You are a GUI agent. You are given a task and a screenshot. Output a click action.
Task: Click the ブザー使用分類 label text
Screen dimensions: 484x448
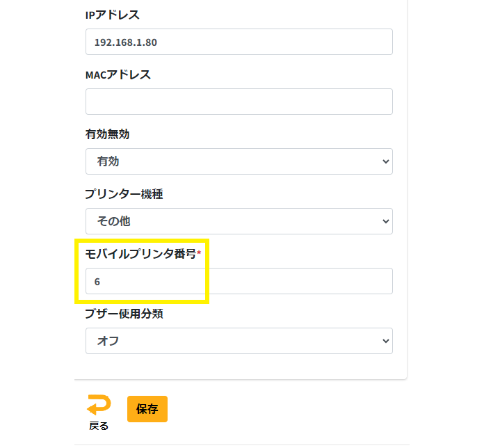pyautogui.click(x=124, y=314)
